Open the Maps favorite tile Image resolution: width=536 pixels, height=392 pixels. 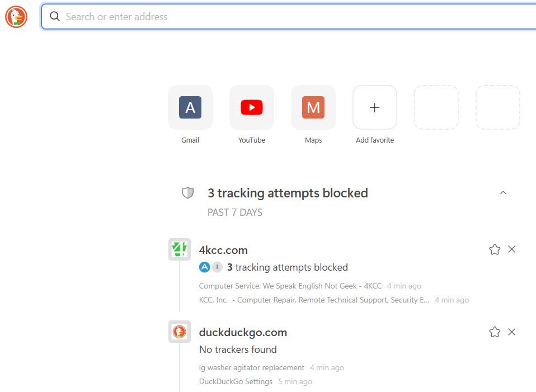pos(313,107)
